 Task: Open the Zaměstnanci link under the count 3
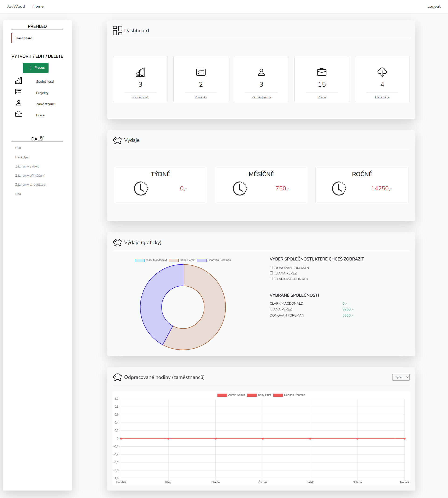[x=261, y=97]
